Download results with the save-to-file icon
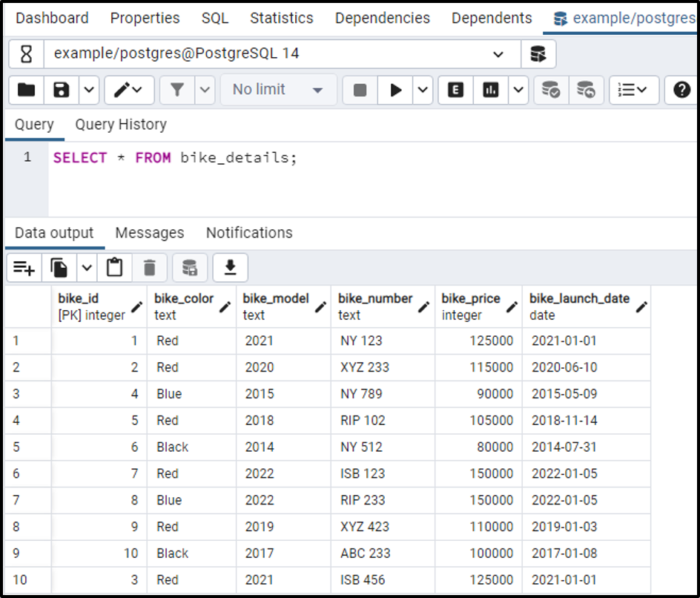The image size is (700, 598). point(230,267)
